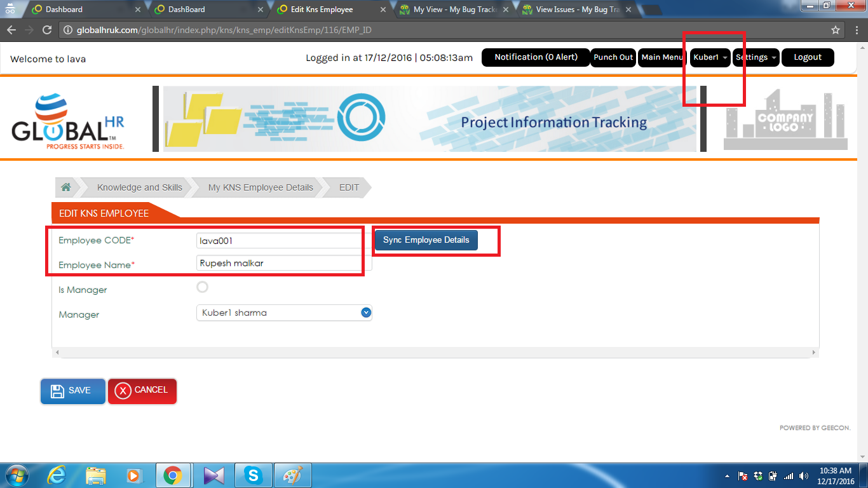Click the browser reload icon
Screen dimensions: 868x488
point(46,30)
